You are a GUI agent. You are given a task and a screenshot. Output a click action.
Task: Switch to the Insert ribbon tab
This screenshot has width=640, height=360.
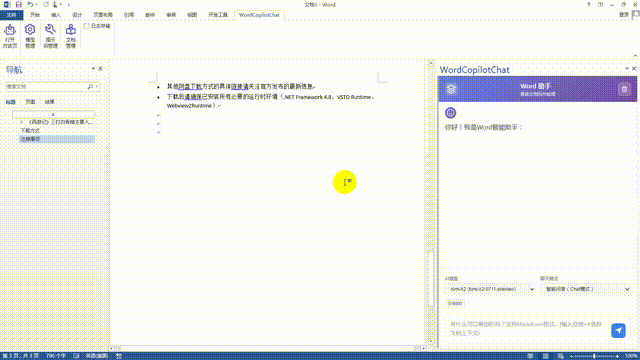pyautogui.click(x=56, y=15)
